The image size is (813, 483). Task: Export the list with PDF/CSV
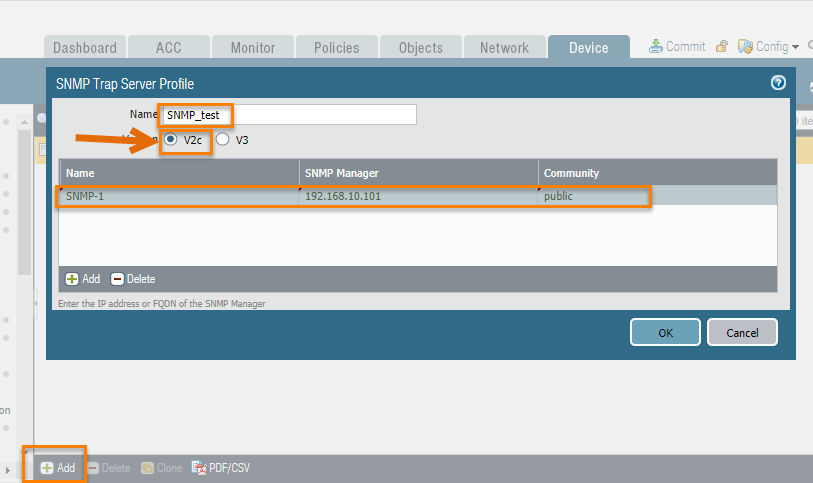pyautogui.click(x=221, y=468)
